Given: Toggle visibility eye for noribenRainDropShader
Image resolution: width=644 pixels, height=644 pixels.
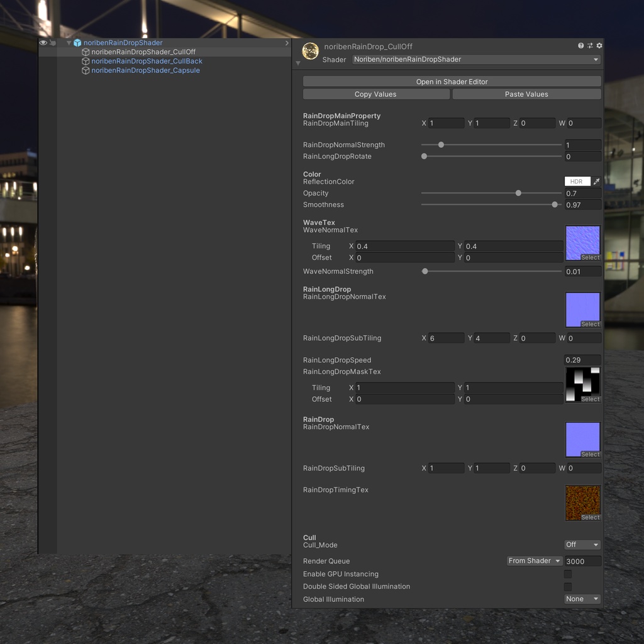Looking at the screenshot, I should click(43, 43).
